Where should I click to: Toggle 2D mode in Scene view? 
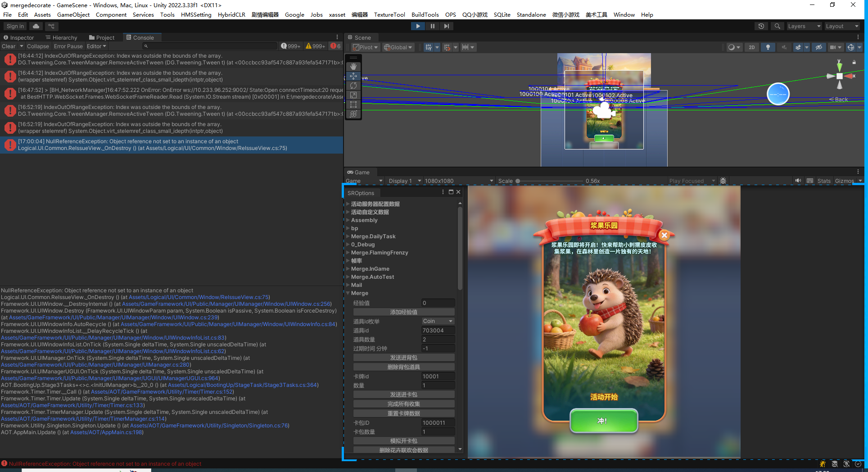click(751, 47)
